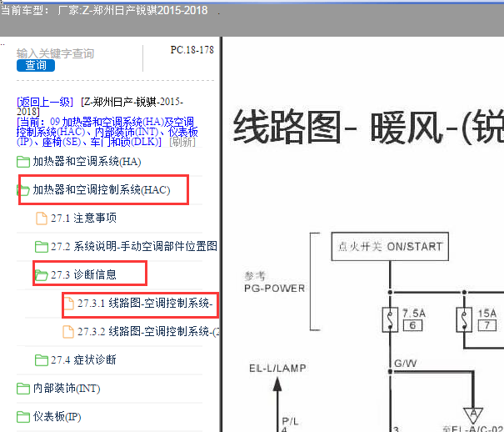
Task: Click the PG-POWER reference label
Action: pos(275,289)
